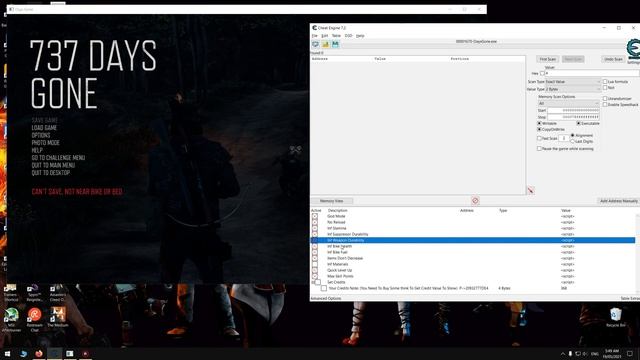Open the Table menu in Cheat Engine
Screen dimensions: 640x360
click(x=336, y=36)
